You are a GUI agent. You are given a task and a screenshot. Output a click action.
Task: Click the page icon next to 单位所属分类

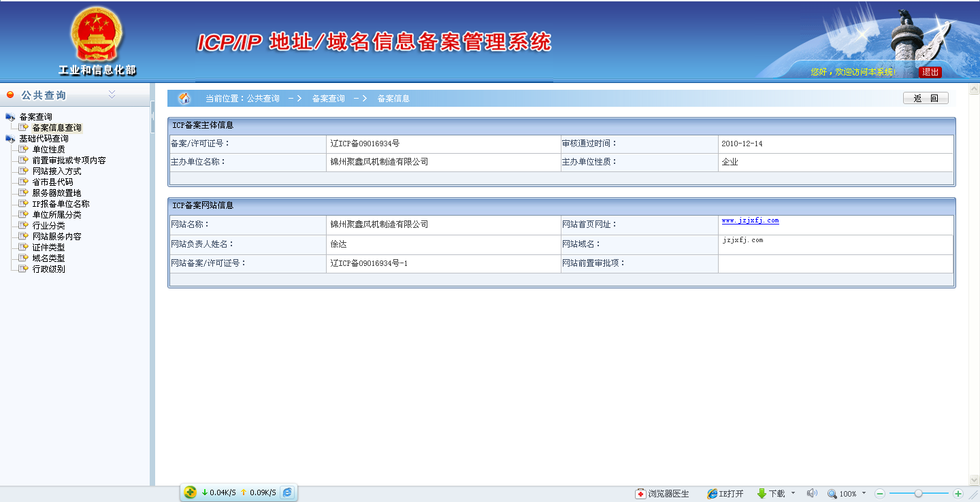click(x=24, y=215)
